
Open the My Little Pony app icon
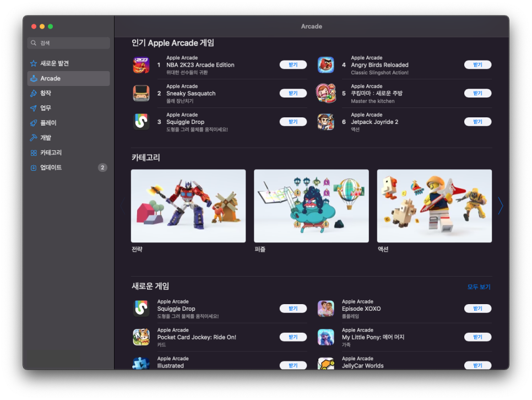coord(325,337)
